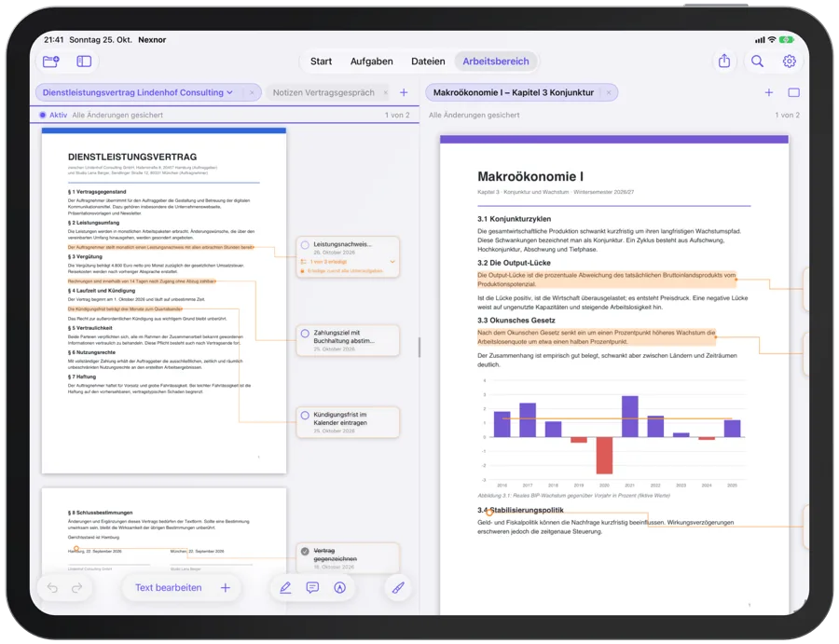Click the red 2020 negative bar in chart
The height and width of the screenshot is (644, 839).
click(604, 456)
